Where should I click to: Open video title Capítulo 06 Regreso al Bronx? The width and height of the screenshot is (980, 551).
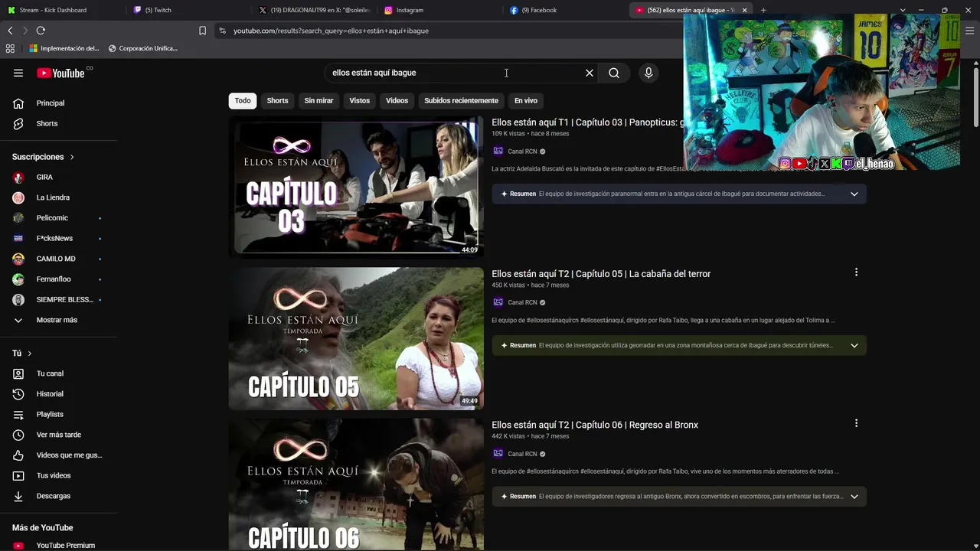click(x=595, y=425)
